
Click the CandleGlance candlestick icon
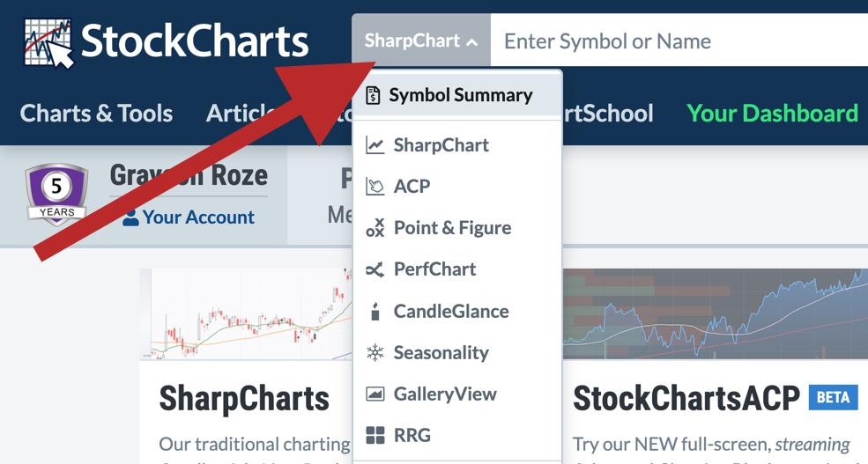point(375,311)
